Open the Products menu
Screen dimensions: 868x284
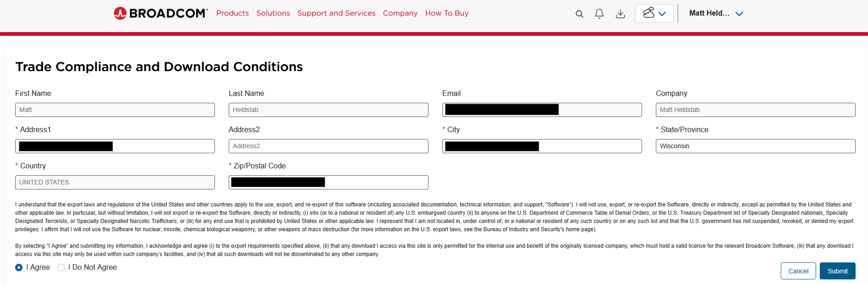pyautogui.click(x=232, y=13)
